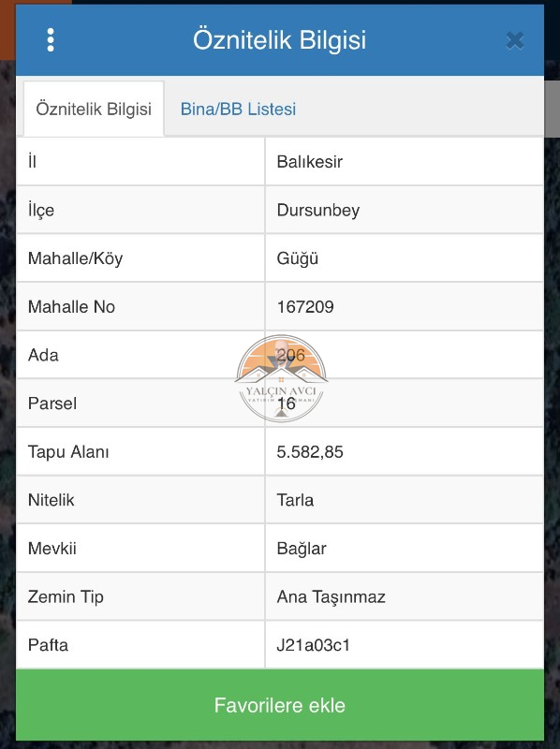
Task: Click the Favorilere ekle button
Action: pyautogui.click(x=279, y=705)
